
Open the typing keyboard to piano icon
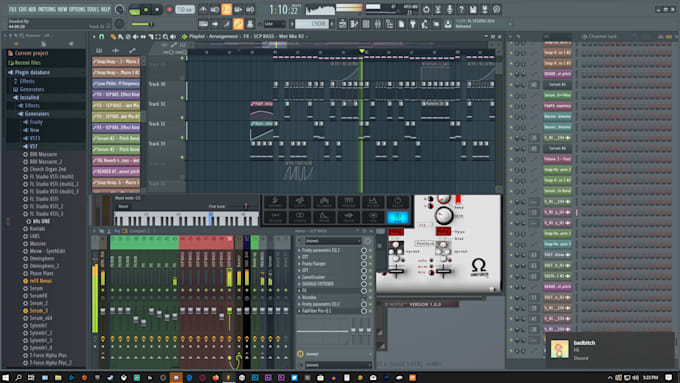203,24
